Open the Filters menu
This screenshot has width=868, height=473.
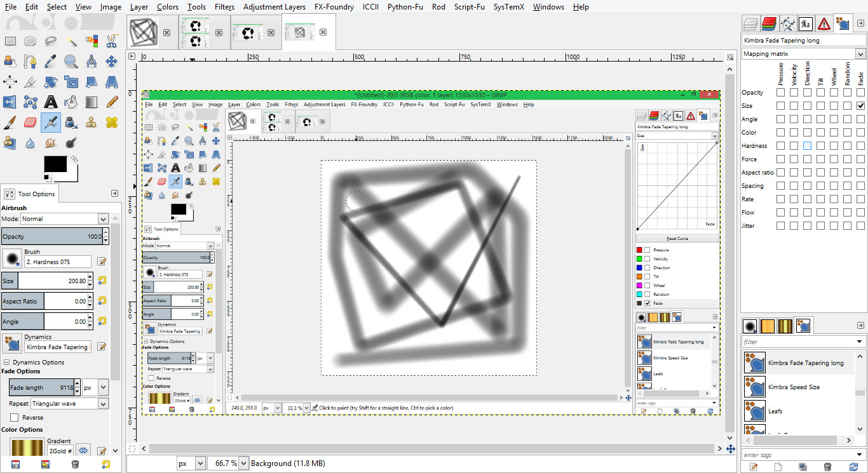pyautogui.click(x=224, y=7)
